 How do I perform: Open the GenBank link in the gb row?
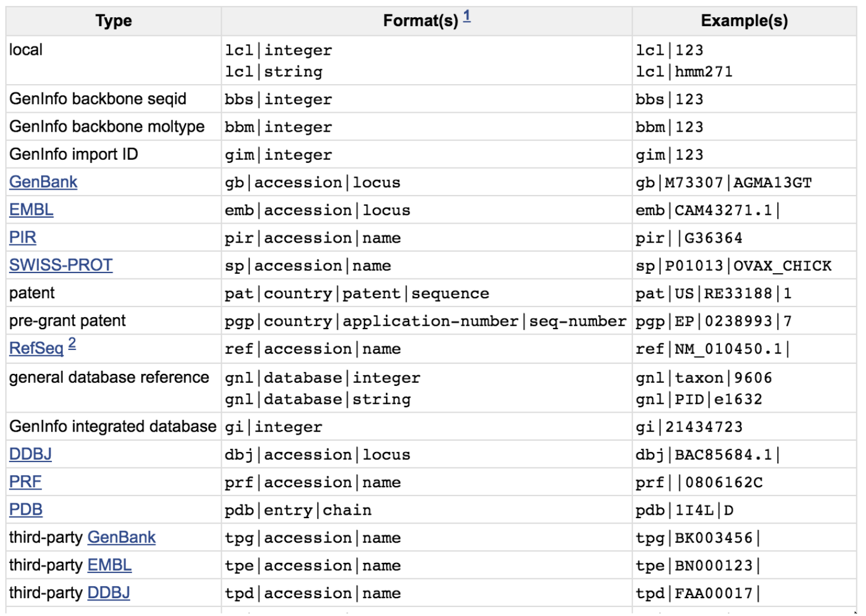pyautogui.click(x=43, y=182)
